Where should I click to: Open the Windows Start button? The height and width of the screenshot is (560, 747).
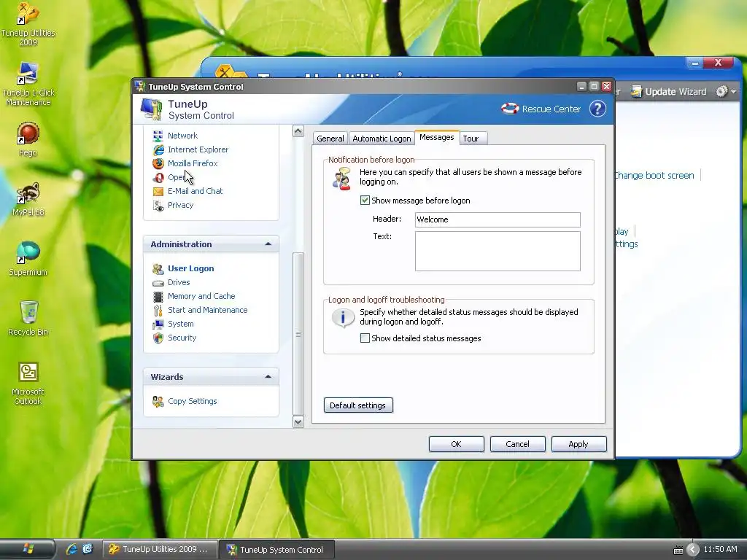pos(28,549)
